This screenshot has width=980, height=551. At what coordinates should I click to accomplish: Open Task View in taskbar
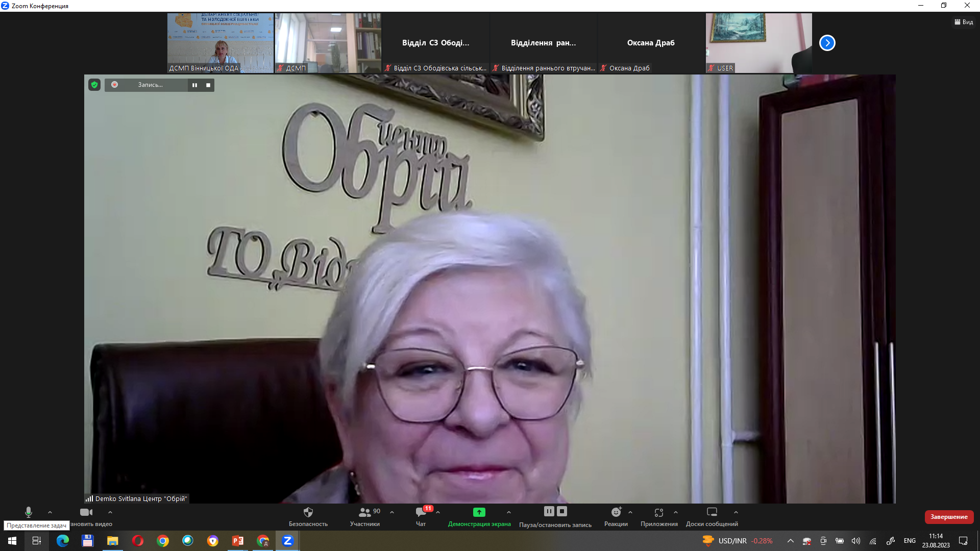[37, 541]
